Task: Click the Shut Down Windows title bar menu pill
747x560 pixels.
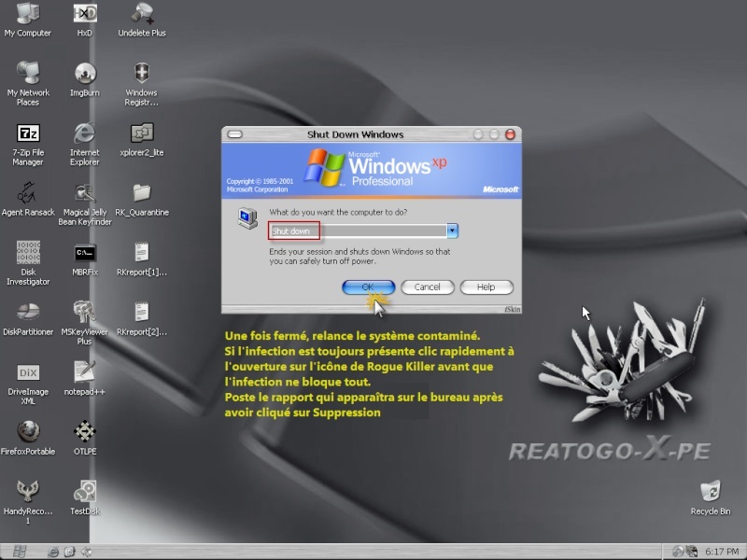Action: (x=235, y=134)
